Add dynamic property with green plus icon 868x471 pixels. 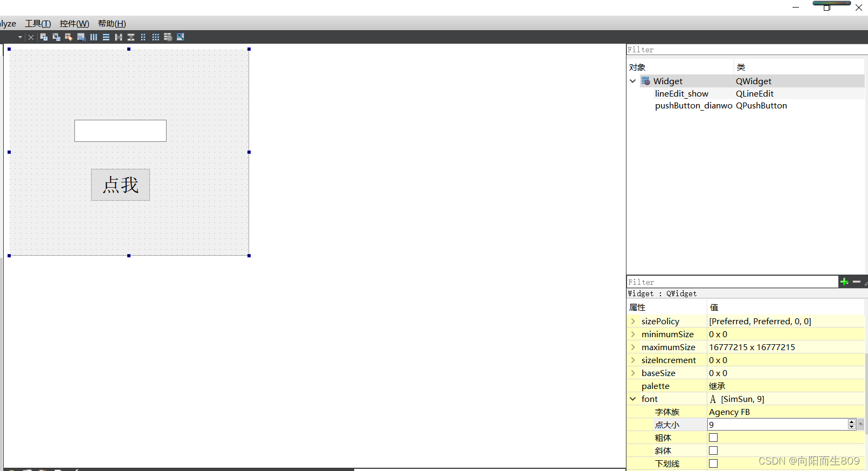click(x=844, y=282)
